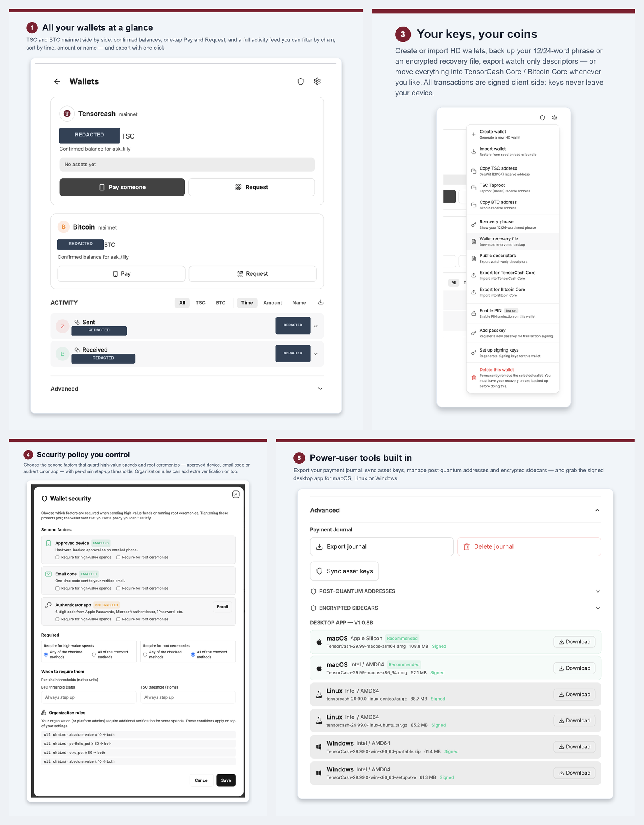Click the penguin icon on the linux-centos row
Viewport: 644px width, 825px height.
pos(319,695)
